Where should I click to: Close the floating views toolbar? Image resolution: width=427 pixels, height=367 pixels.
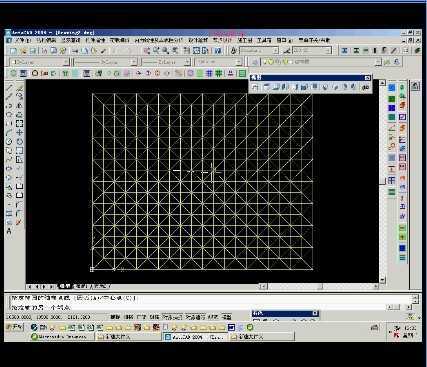[367, 78]
